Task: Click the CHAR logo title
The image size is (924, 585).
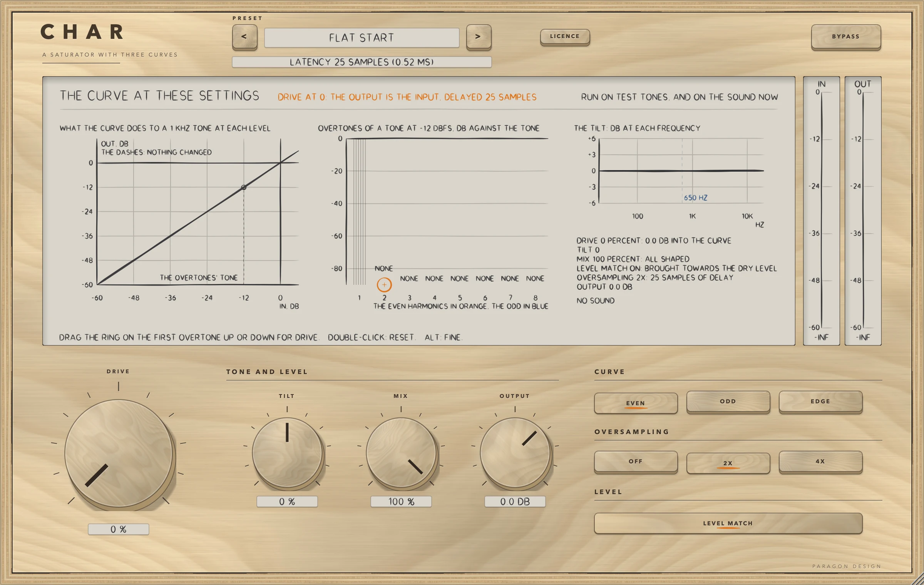Action: (82, 32)
